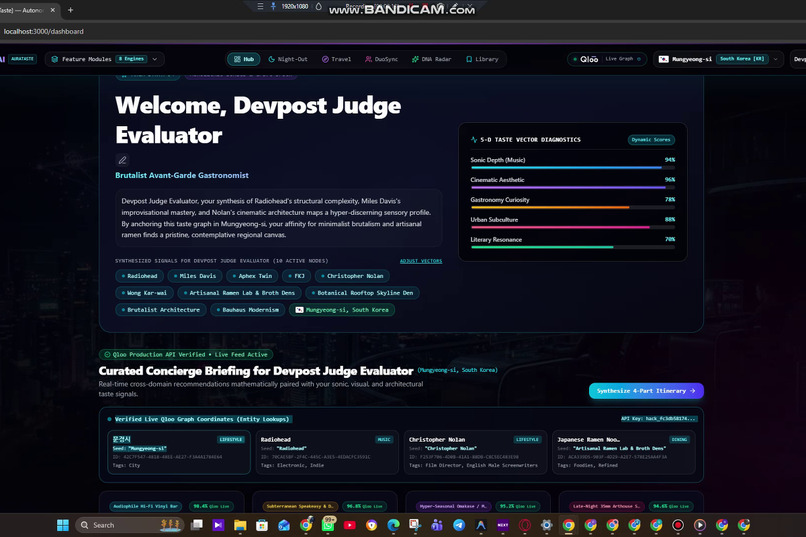806x537 pixels.
Task: Select the 문경시 Lifestyle entity card
Action: click(179, 452)
